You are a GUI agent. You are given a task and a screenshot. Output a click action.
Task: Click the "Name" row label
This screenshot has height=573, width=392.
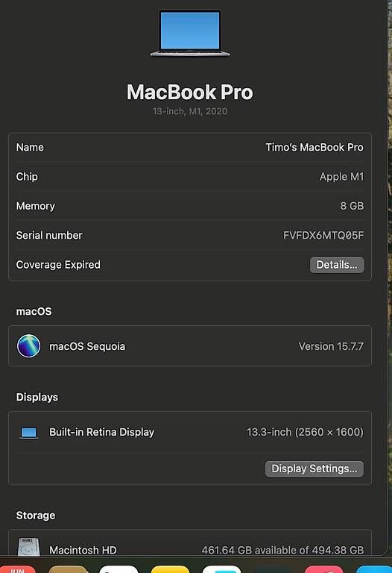(30, 147)
